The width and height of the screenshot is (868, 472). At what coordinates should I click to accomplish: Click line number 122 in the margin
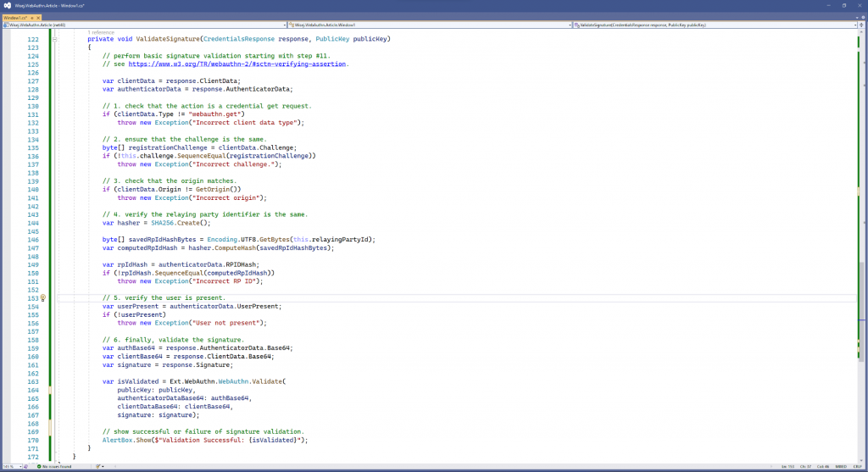[x=33, y=39]
